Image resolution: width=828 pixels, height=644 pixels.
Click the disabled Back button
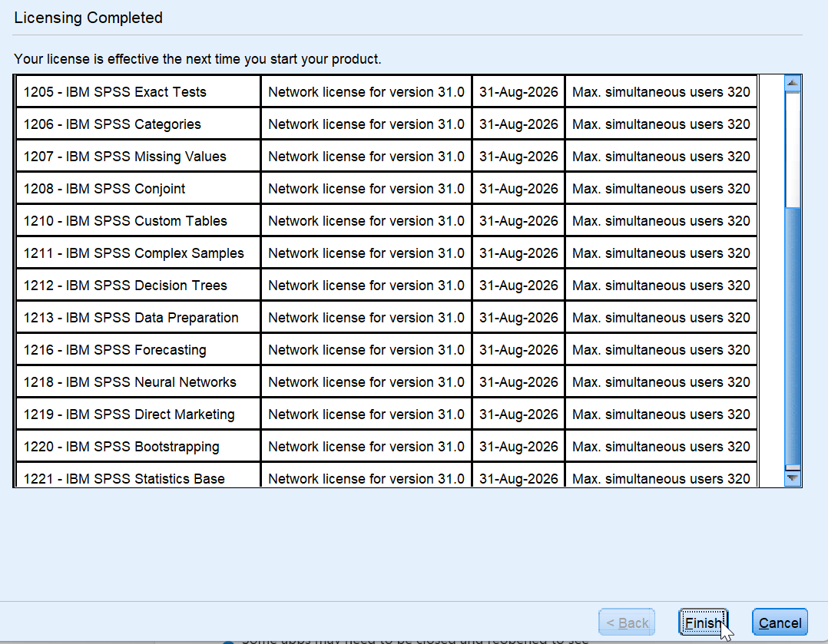click(627, 622)
